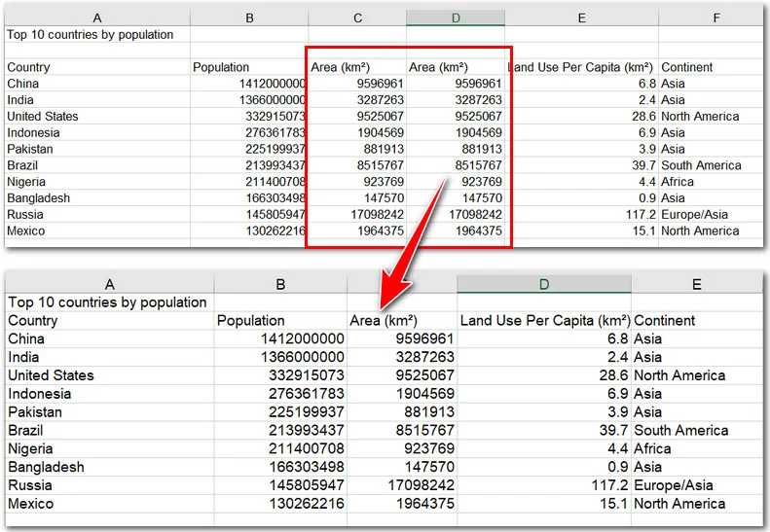Select column E header in the bottom spreadsheet
This screenshot has height=532, width=770.
click(x=696, y=284)
